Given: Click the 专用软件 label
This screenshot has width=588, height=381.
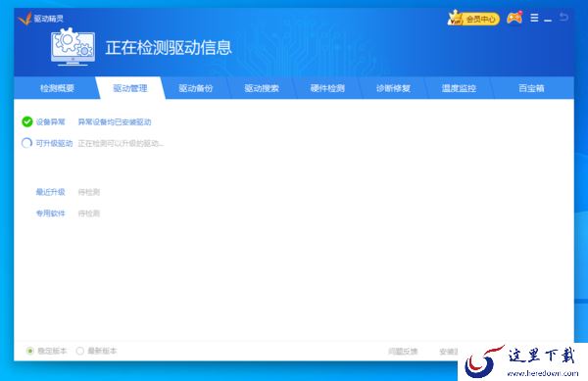Looking at the screenshot, I should tap(51, 214).
